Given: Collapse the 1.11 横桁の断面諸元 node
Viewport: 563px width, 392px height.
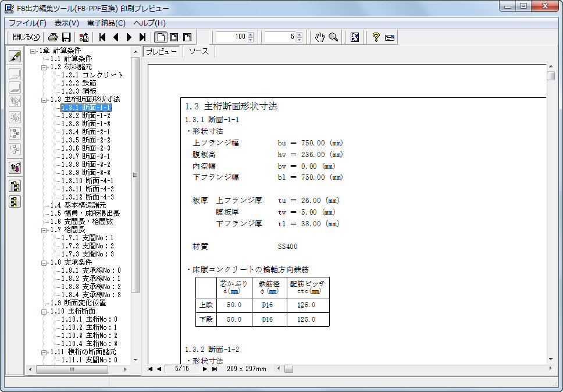Looking at the screenshot, I should pos(44,352).
